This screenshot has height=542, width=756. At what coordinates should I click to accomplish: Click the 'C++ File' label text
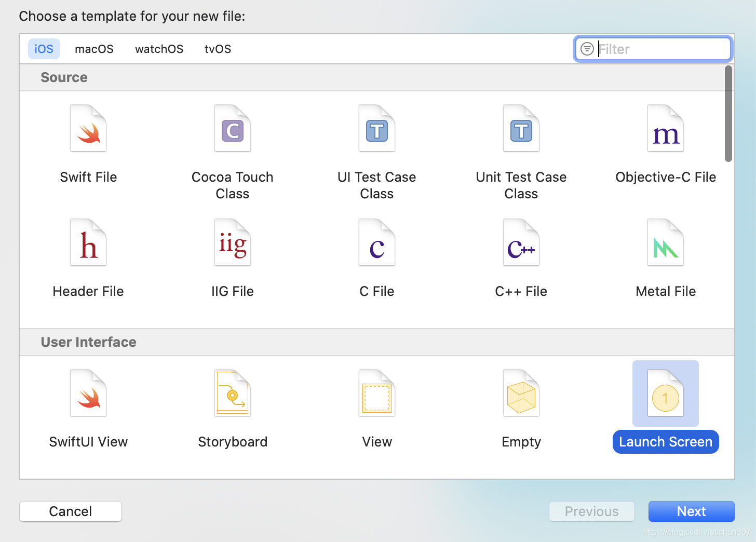521,291
